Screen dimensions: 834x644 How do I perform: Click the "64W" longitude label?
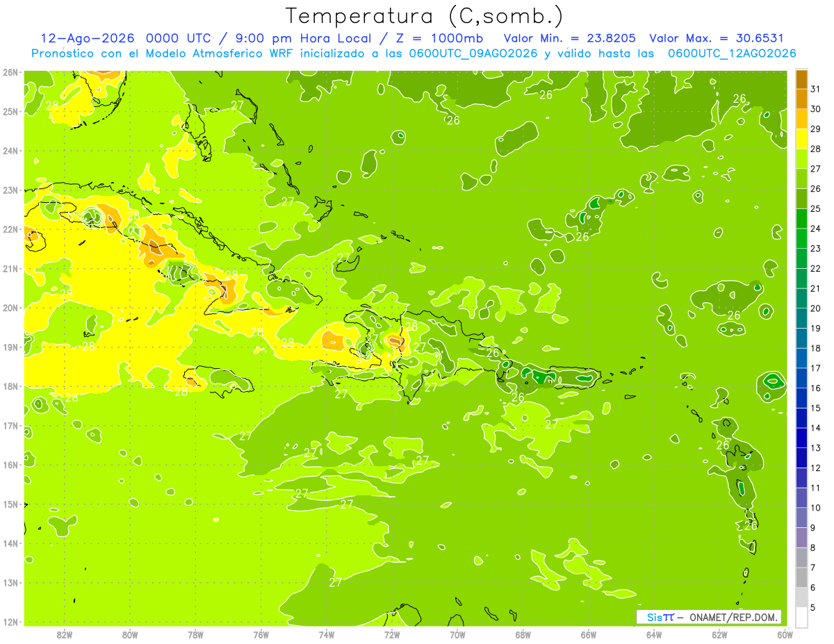(653, 634)
